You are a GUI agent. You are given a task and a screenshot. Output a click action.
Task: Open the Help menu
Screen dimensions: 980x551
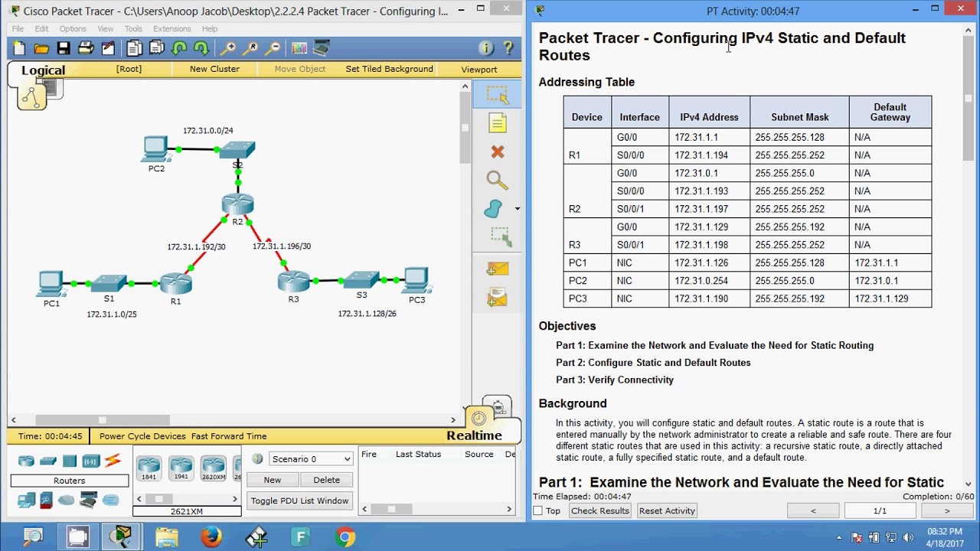coord(210,29)
